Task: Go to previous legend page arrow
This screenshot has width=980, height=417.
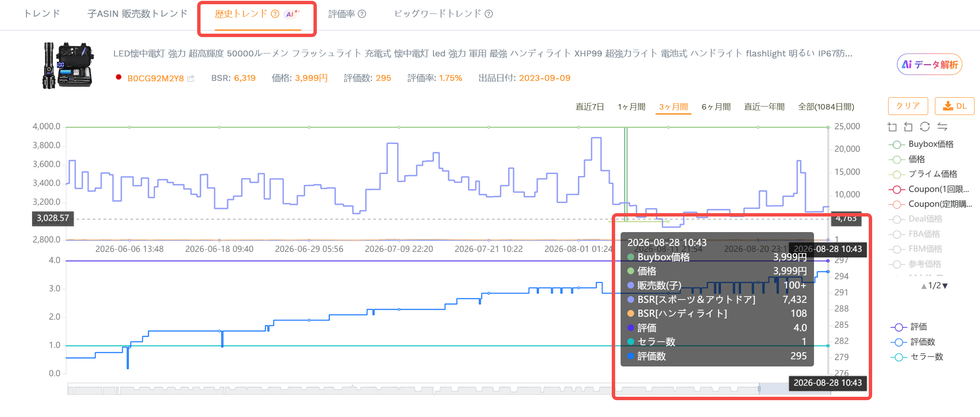Action: click(x=924, y=286)
